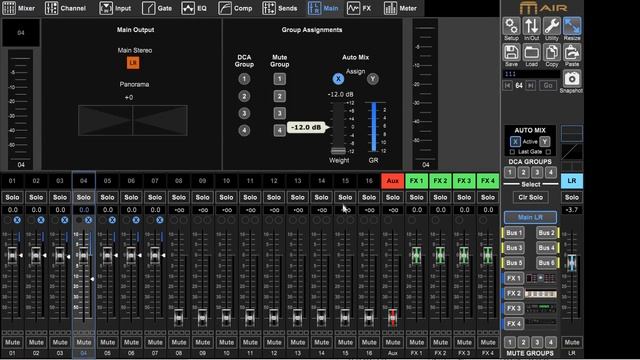The image size is (640, 360).
Task: Select the LR channel header
Action: click(x=572, y=181)
